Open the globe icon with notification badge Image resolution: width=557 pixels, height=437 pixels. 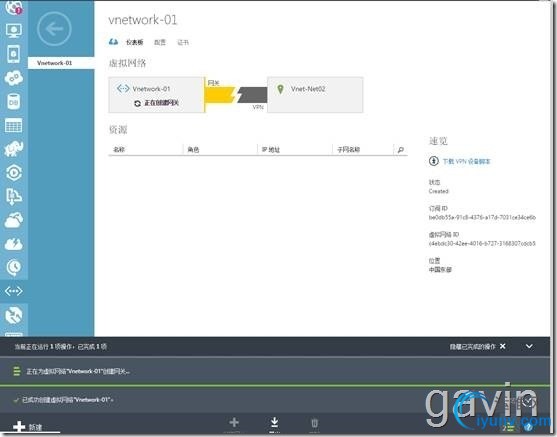[x=13, y=7]
